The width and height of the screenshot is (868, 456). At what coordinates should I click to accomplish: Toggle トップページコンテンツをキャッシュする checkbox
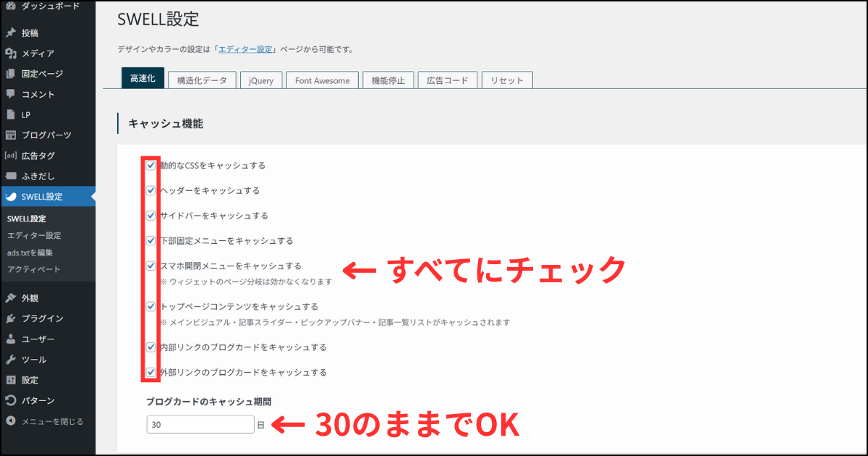click(x=151, y=306)
